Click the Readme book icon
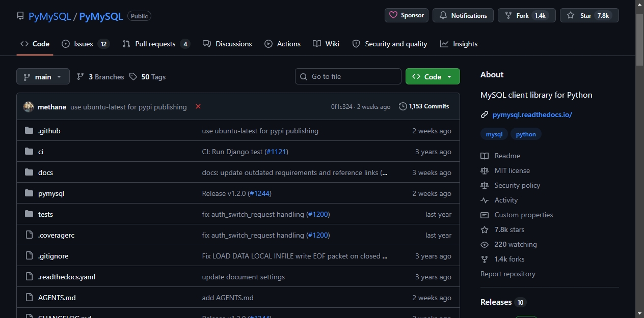 (485, 156)
